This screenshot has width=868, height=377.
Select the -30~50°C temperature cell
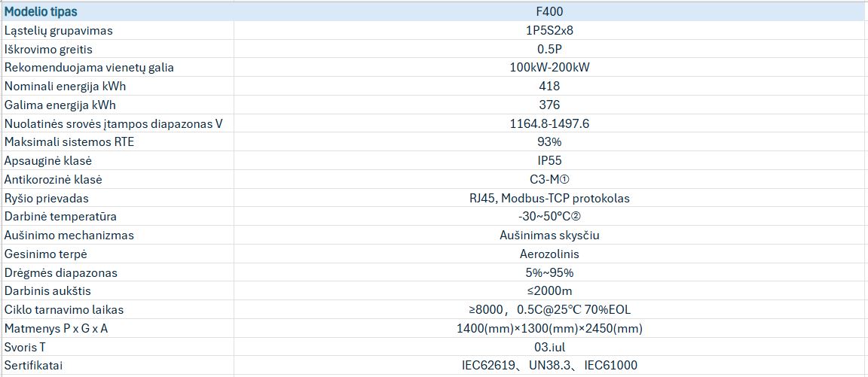(549, 217)
